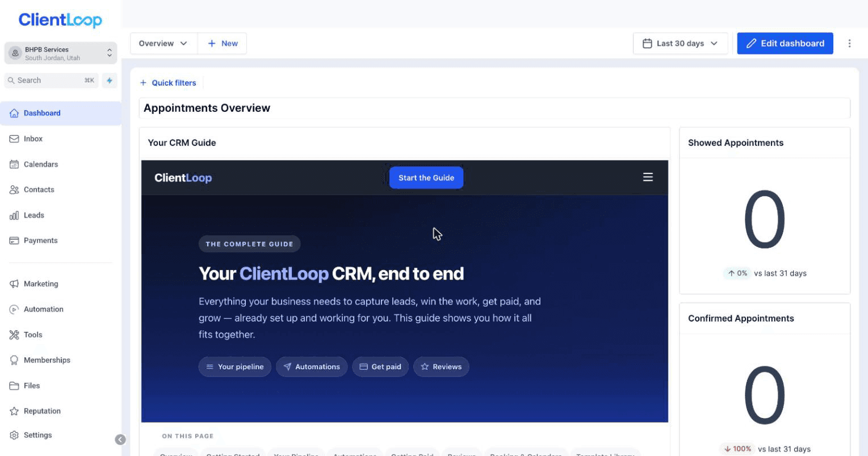This screenshot has height=456, width=868.
Task: Open the Settings gear icon
Action: pos(14,435)
